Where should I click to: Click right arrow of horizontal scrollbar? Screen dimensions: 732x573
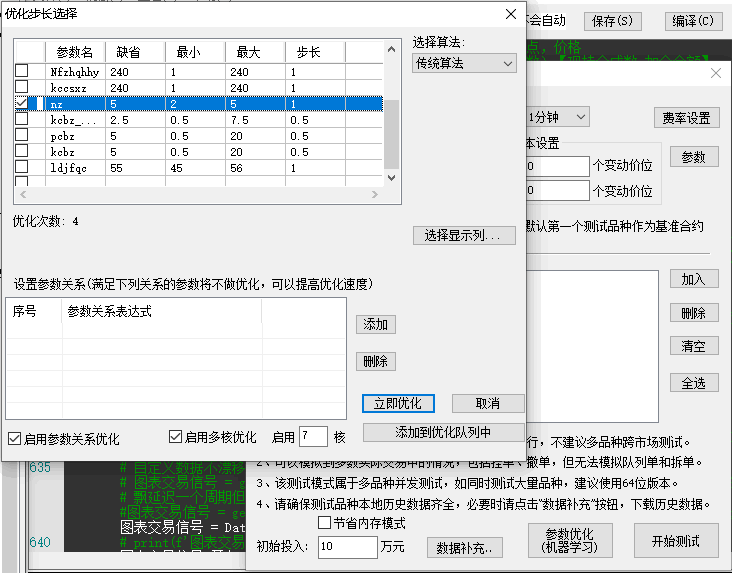click(374, 194)
